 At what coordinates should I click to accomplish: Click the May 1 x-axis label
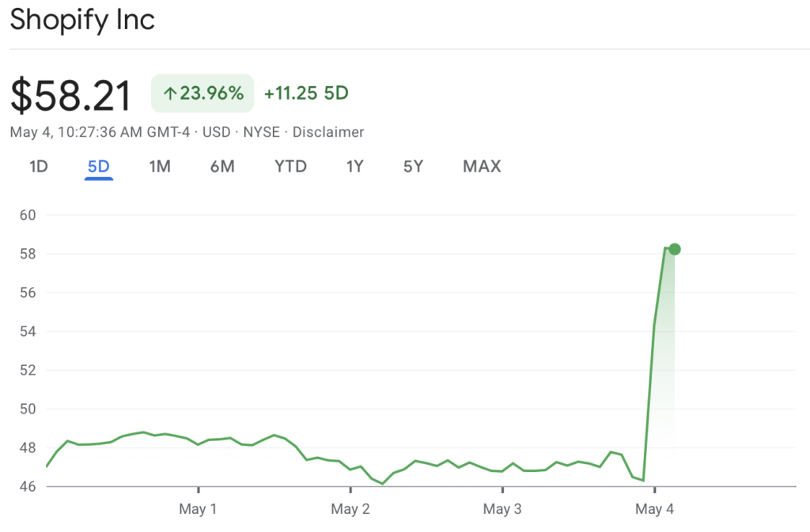pyautogui.click(x=198, y=509)
